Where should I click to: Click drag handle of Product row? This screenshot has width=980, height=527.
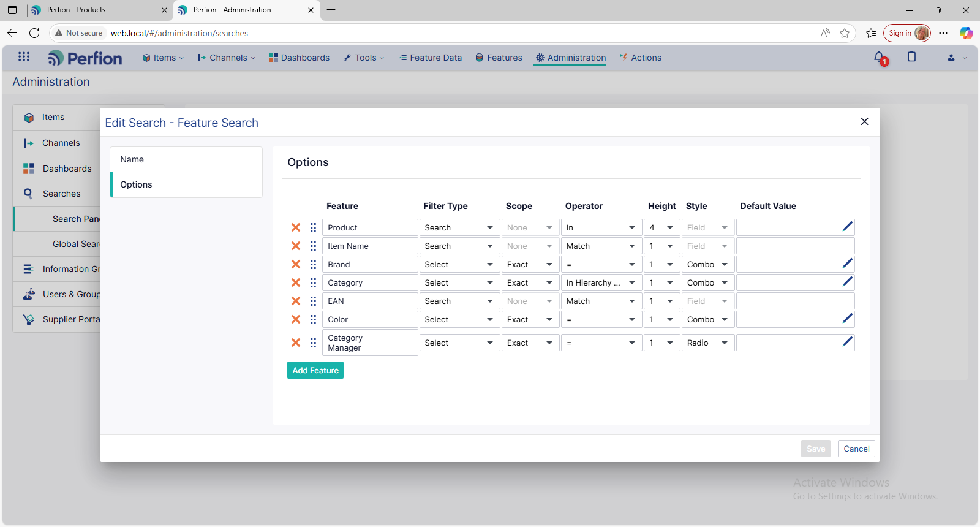click(313, 227)
